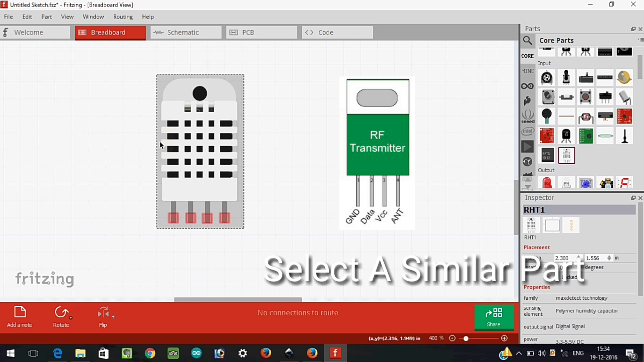Click the Flip button
Screen dimensions: 644x362
point(103,317)
